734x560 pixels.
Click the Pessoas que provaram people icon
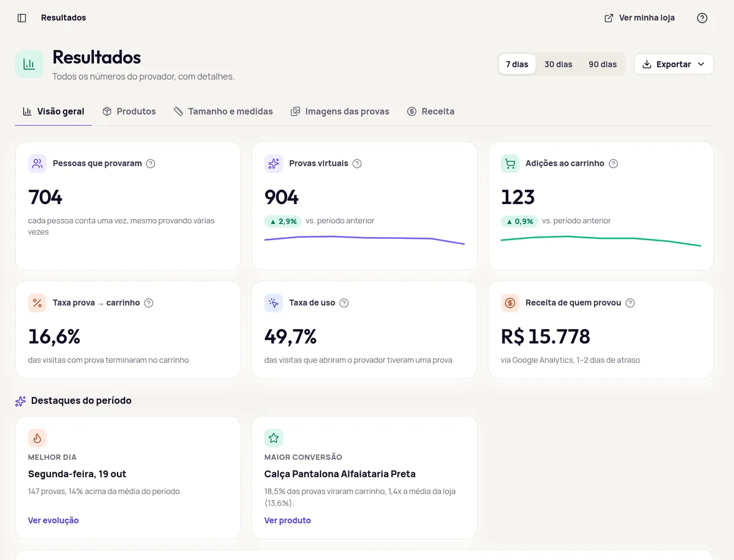[37, 164]
